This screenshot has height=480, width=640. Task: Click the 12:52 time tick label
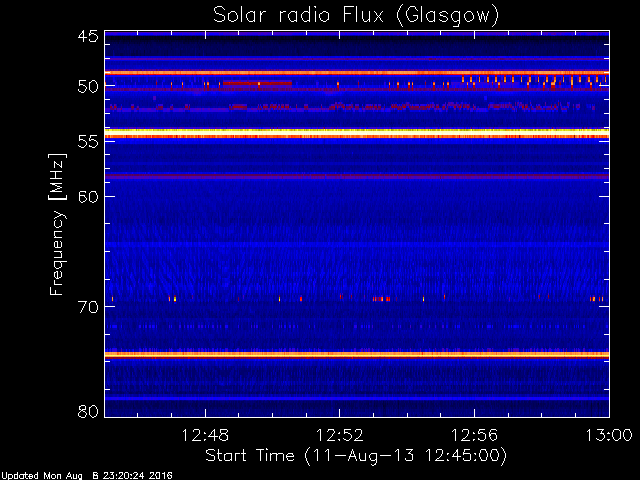tap(340, 435)
